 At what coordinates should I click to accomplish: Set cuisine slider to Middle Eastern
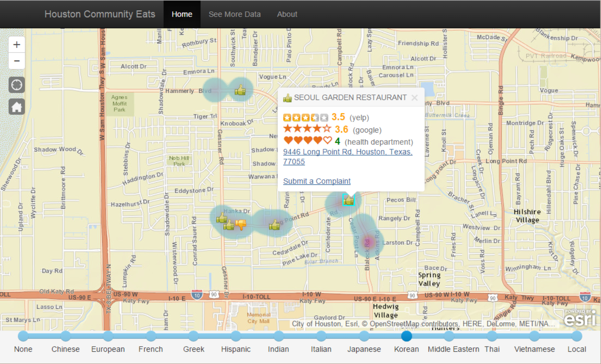pyautogui.click(x=449, y=336)
